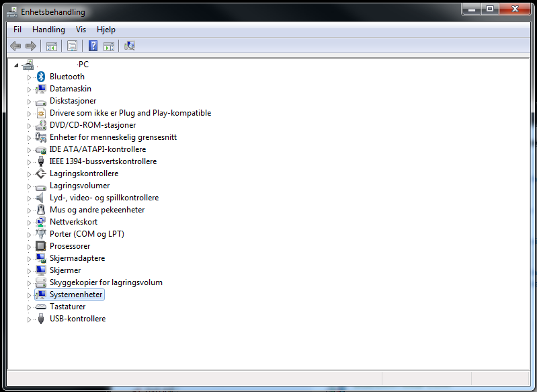Screen dimensions: 537x392
Task: Click the Nettverkskort network icon
Action: pos(41,222)
